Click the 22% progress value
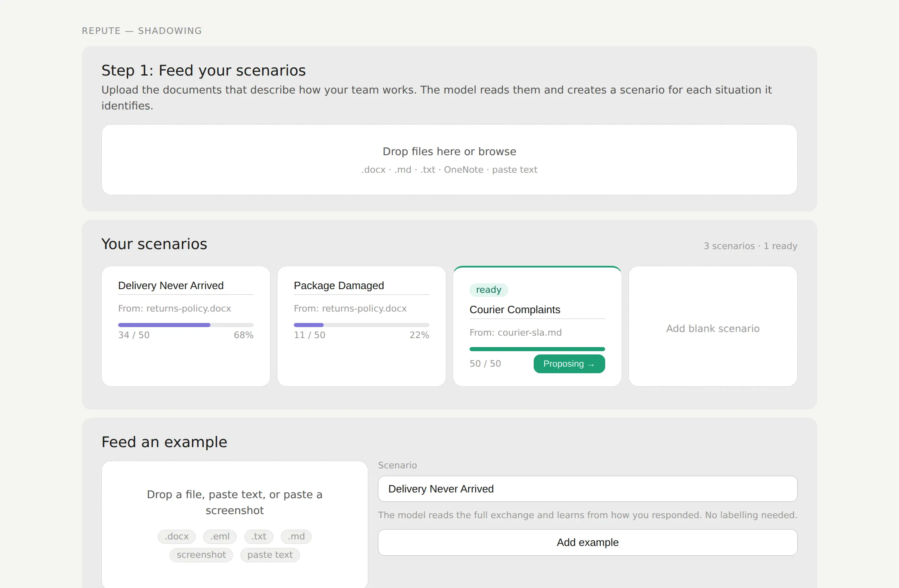Viewport: 899px width, 588px height. click(419, 335)
